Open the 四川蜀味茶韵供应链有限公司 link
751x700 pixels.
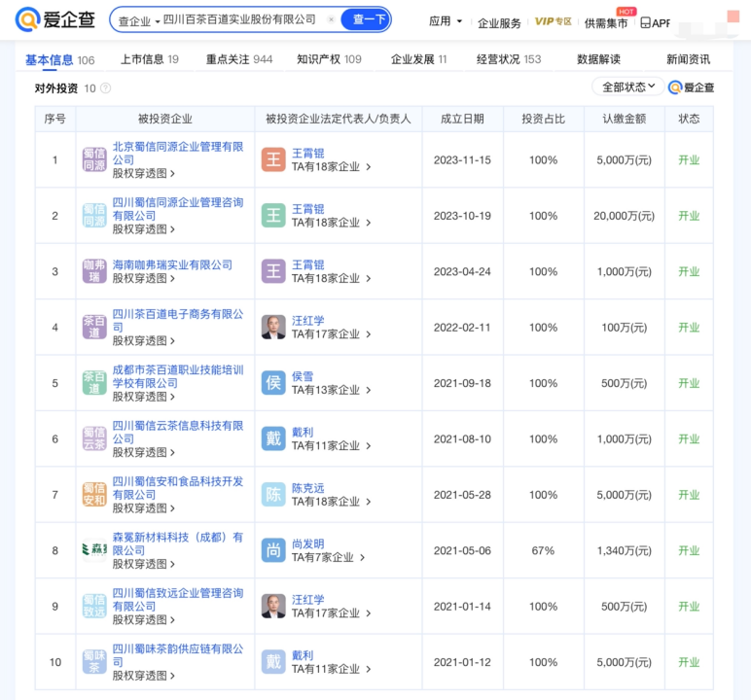click(178, 655)
